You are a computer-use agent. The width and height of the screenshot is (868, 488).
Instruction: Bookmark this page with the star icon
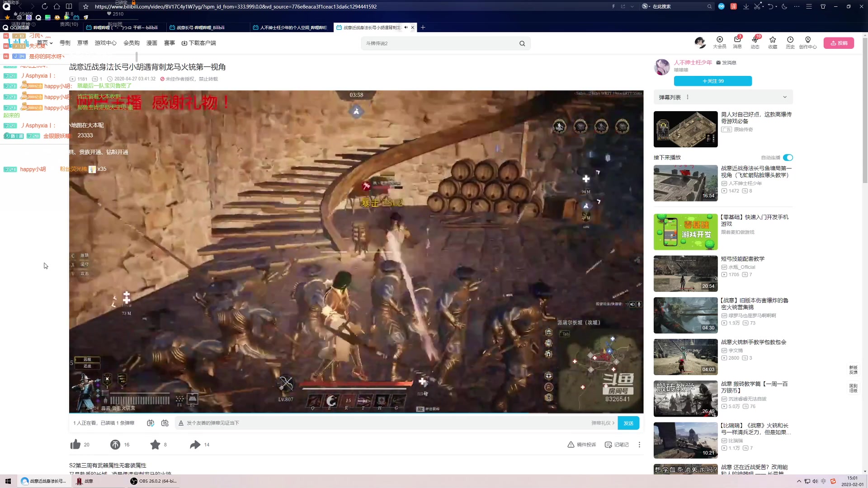coord(85,6)
